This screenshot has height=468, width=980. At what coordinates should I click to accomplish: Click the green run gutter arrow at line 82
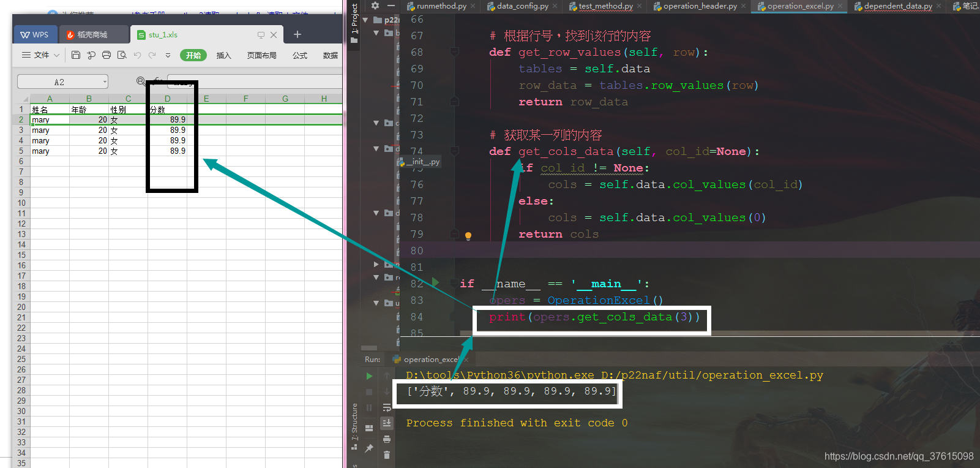pos(436,282)
